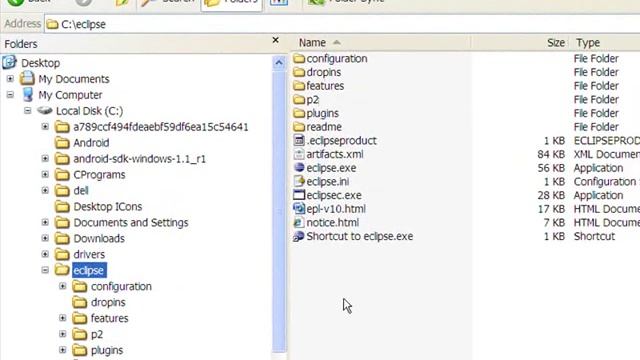Close the Folders pane with X
The height and width of the screenshot is (360, 640).
tap(276, 40)
